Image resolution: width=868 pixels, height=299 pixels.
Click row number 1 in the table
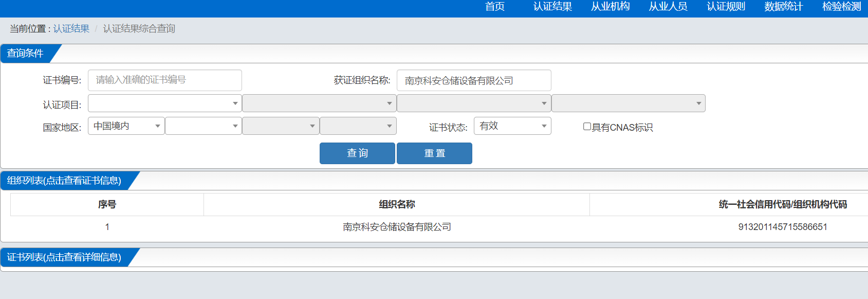coord(107,227)
